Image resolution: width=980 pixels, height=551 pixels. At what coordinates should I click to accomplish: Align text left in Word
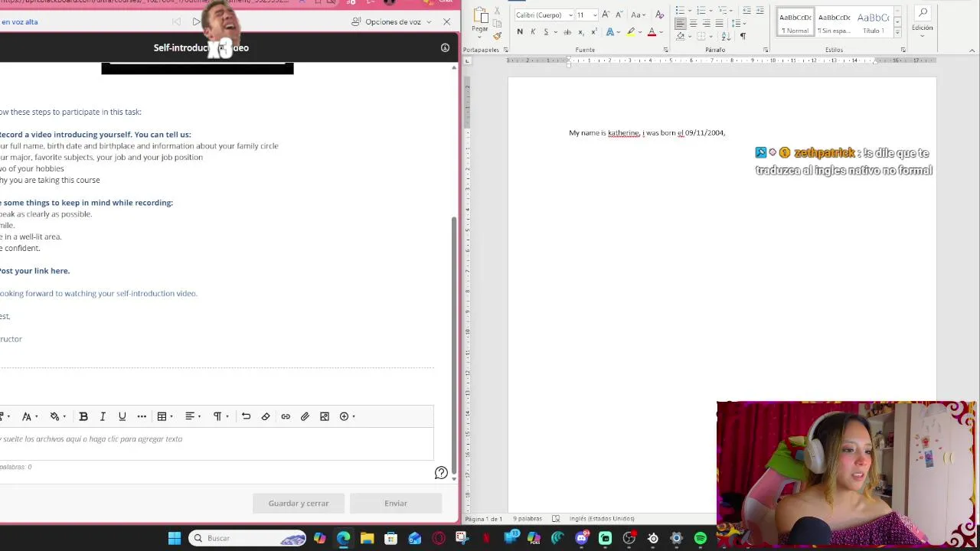pyautogui.click(x=680, y=24)
